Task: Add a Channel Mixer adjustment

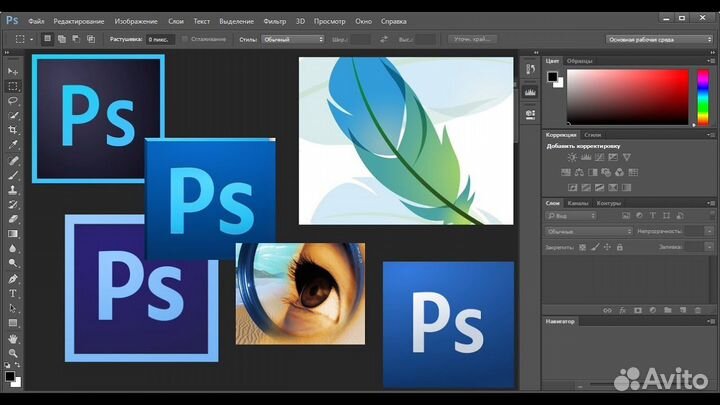Action: click(x=619, y=172)
